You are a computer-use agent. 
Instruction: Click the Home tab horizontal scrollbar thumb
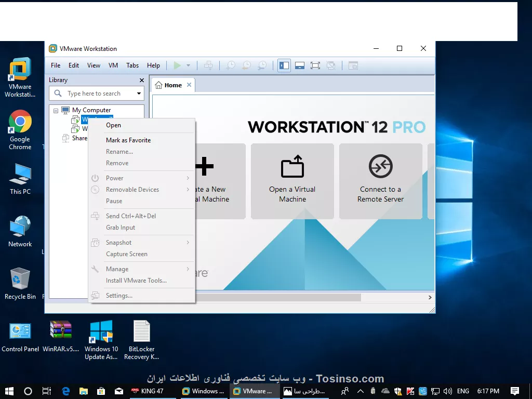click(x=278, y=298)
